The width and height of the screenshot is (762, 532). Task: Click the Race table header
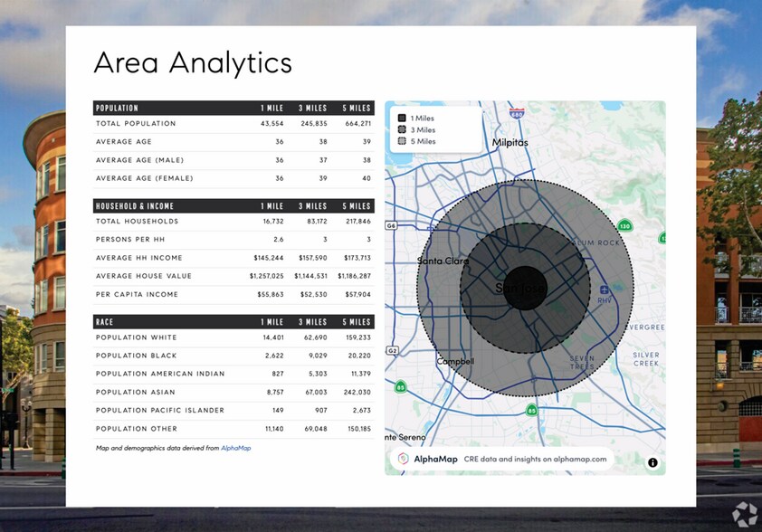tap(105, 322)
